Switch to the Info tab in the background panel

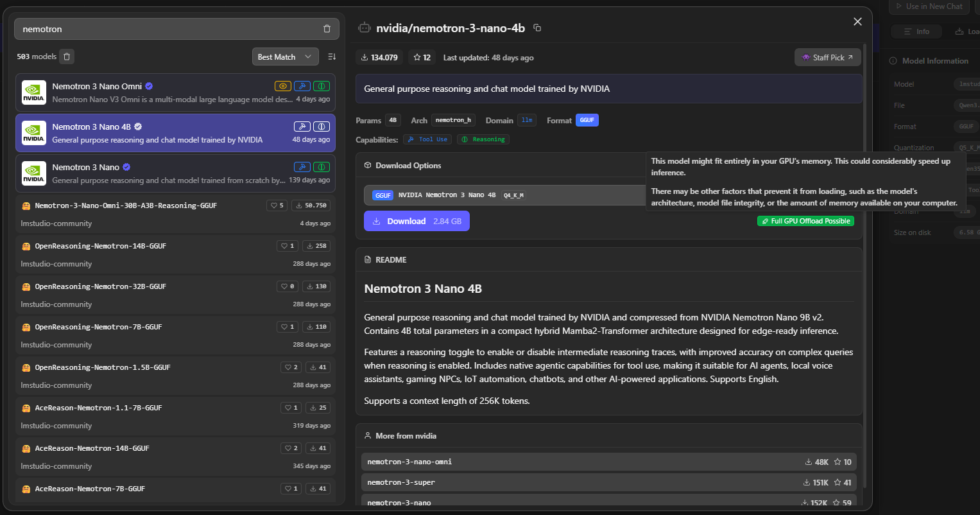[916, 31]
